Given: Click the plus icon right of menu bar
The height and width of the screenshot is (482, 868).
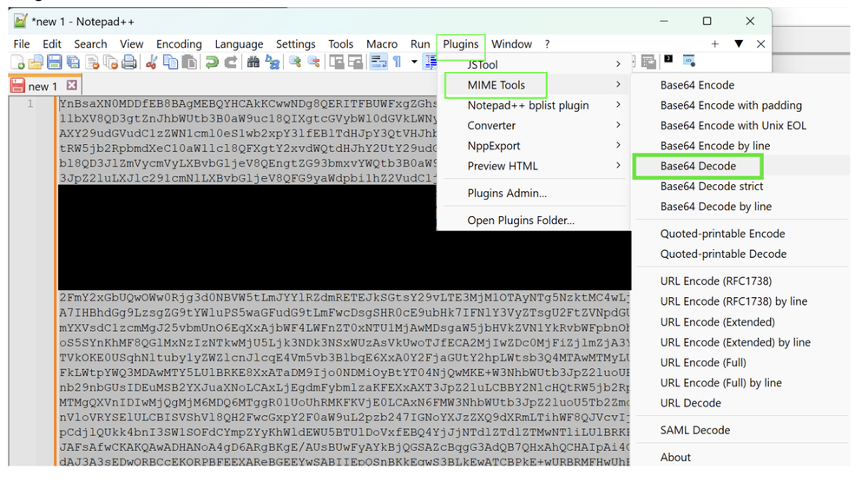Looking at the screenshot, I should (x=714, y=43).
